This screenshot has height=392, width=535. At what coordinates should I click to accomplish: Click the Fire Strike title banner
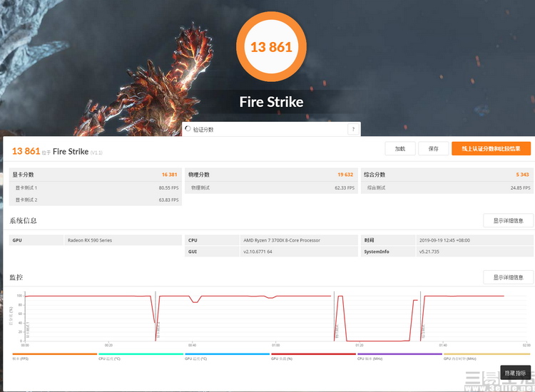pyautogui.click(x=271, y=102)
